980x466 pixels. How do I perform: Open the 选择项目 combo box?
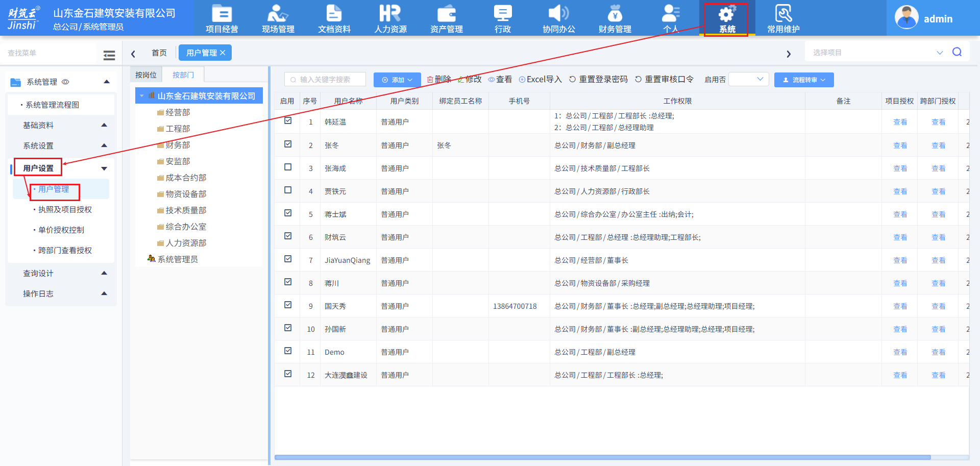[877, 52]
